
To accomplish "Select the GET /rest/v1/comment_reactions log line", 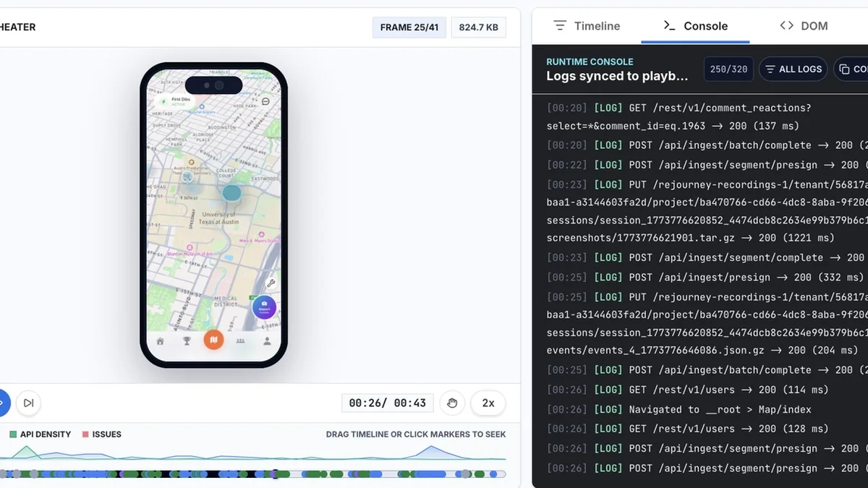I will coord(679,116).
